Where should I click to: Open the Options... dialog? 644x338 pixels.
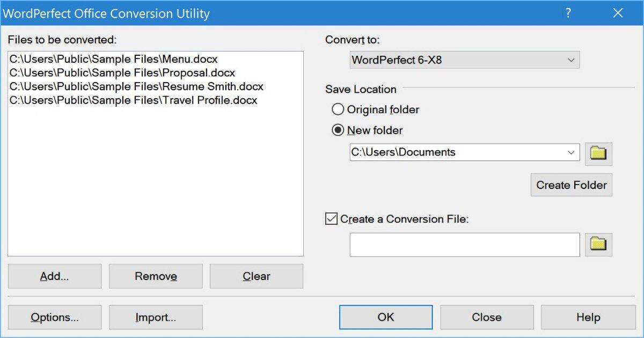coord(54,317)
